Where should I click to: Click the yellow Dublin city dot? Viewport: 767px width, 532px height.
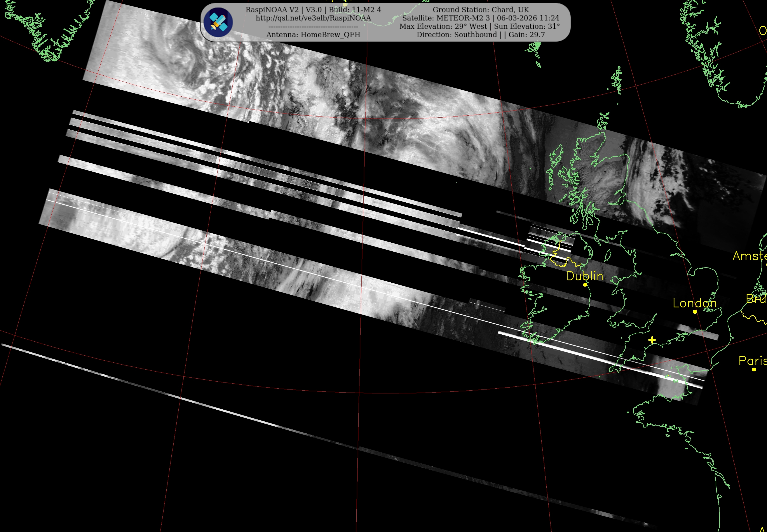coord(585,285)
